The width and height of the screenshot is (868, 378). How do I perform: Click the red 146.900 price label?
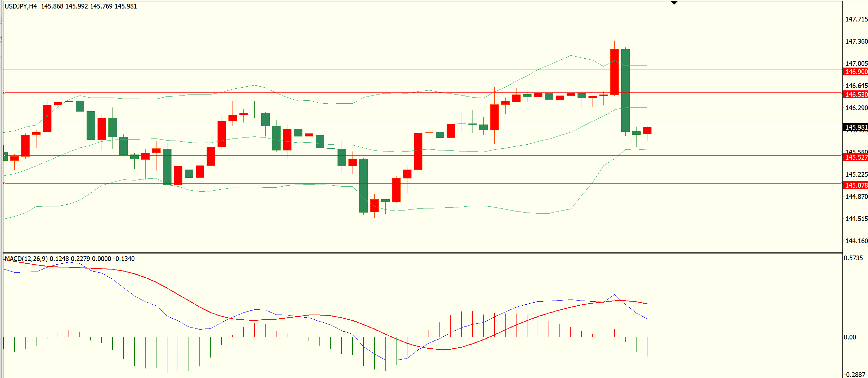pos(856,72)
